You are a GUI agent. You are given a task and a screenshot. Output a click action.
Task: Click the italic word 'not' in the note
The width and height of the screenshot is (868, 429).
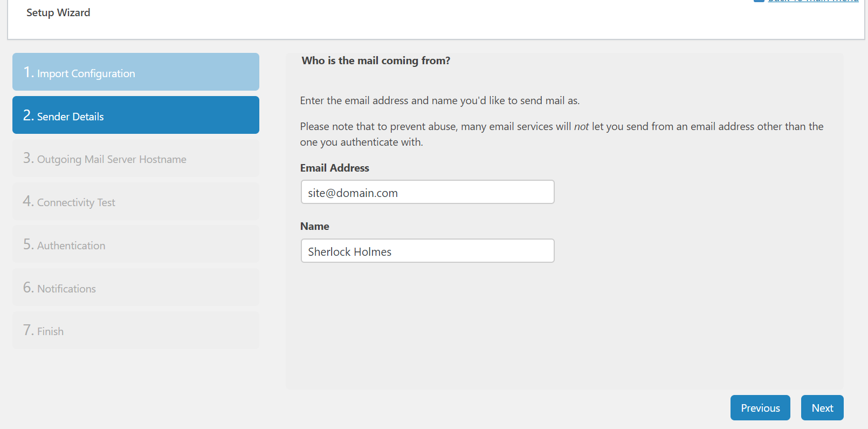(581, 127)
